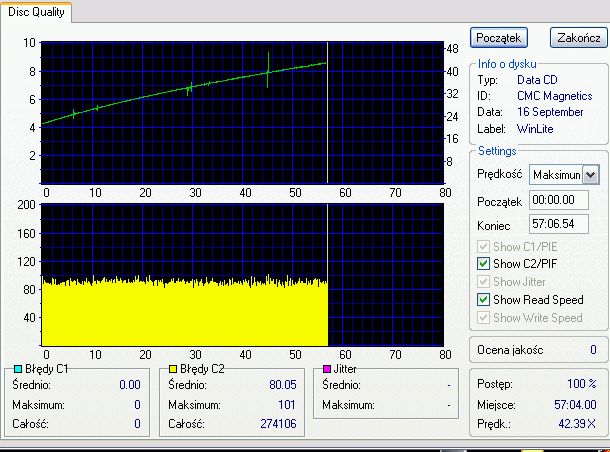Edit the Koniec time field 57:06.54
Image resolution: width=610 pixels, height=452 pixels.
[559, 224]
